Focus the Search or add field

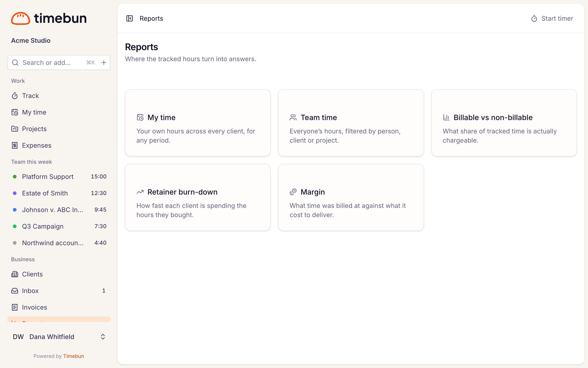[x=59, y=63]
